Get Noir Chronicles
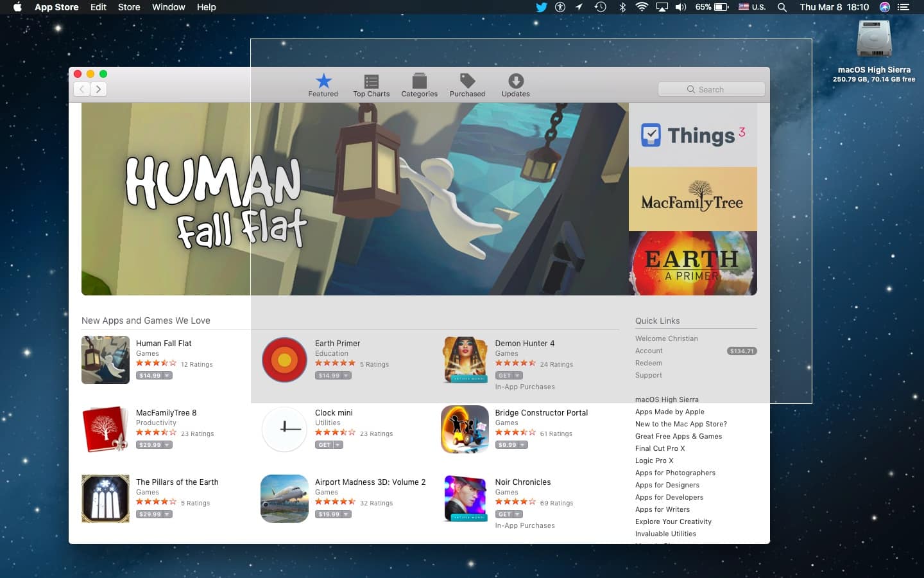Image resolution: width=924 pixels, height=578 pixels. pyautogui.click(x=509, y=514)
